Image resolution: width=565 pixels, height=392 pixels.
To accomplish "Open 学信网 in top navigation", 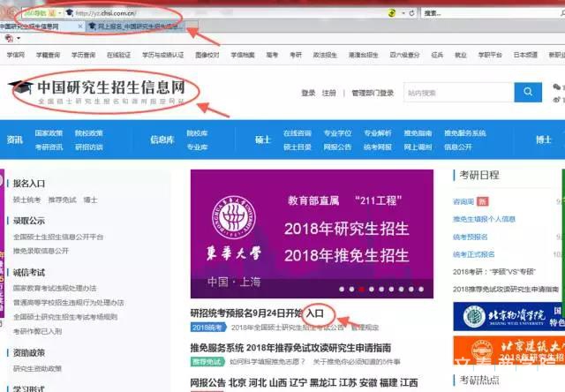I will tap(16, 55).
